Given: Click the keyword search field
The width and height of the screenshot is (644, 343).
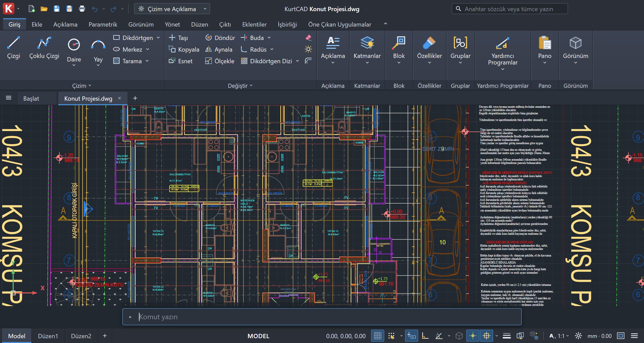Looking at the screenshot, I should pyautogui.click(x=510, y=9).
